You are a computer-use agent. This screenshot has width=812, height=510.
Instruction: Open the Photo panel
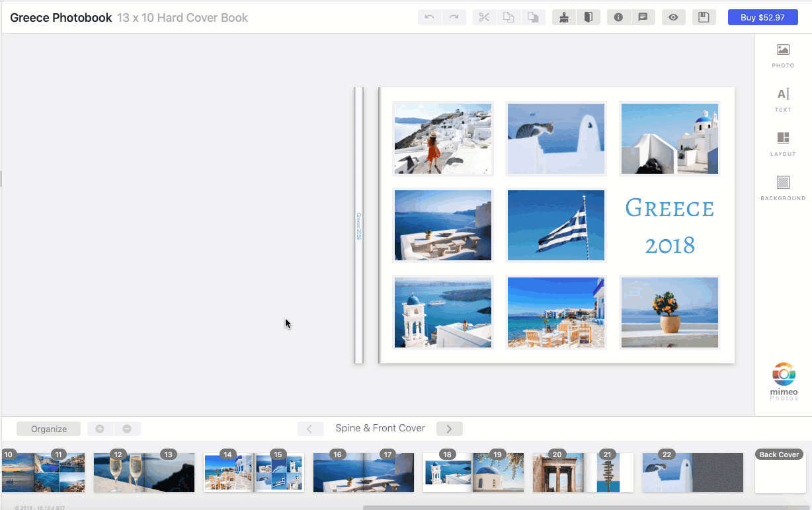tap(783, 54)
